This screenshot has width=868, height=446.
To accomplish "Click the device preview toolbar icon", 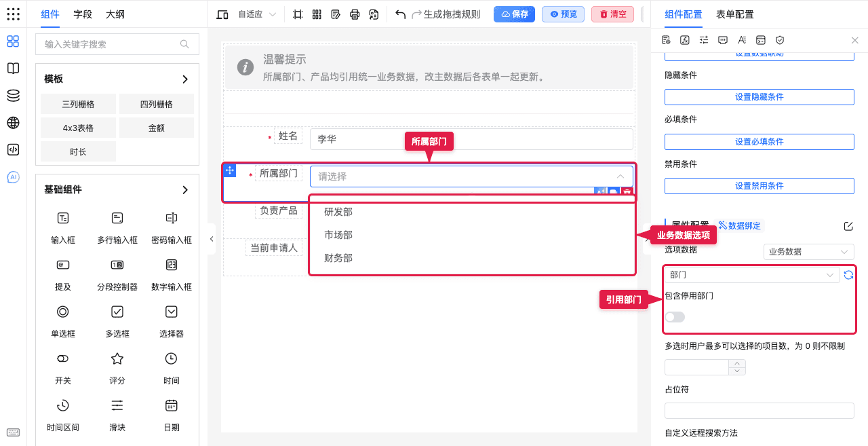I will [x=222, y=14].
